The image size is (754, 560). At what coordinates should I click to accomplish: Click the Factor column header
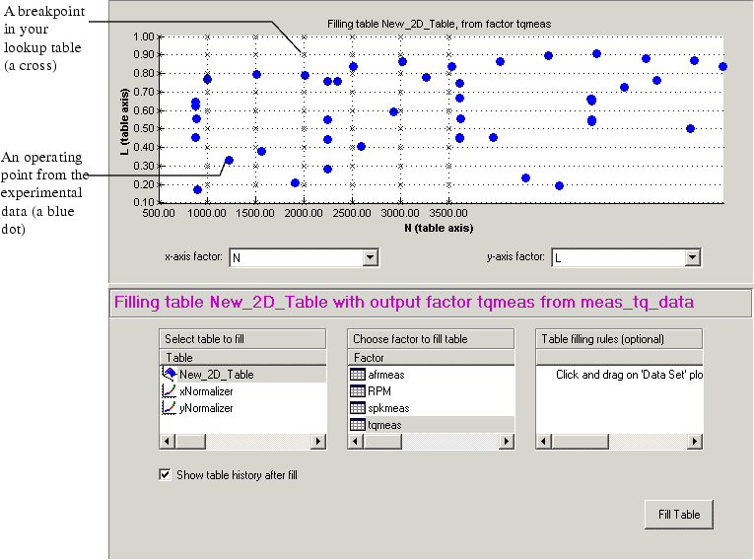click(431, 358)
